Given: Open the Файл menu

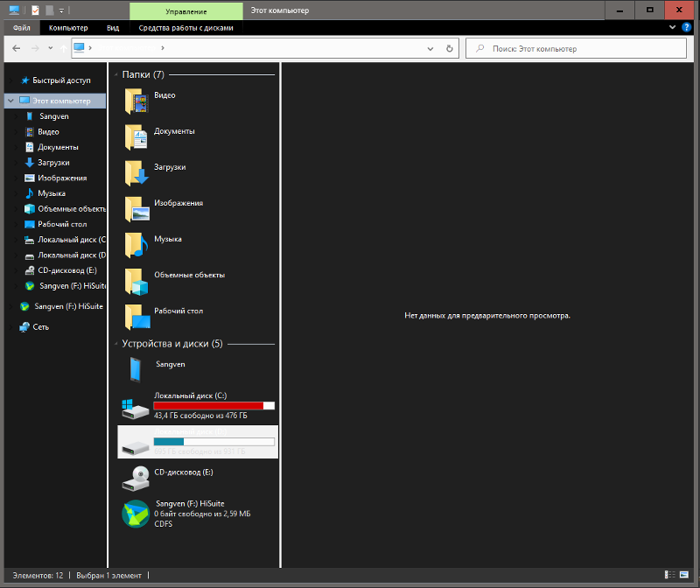Looking at the screenshot, I should [20, 28].
